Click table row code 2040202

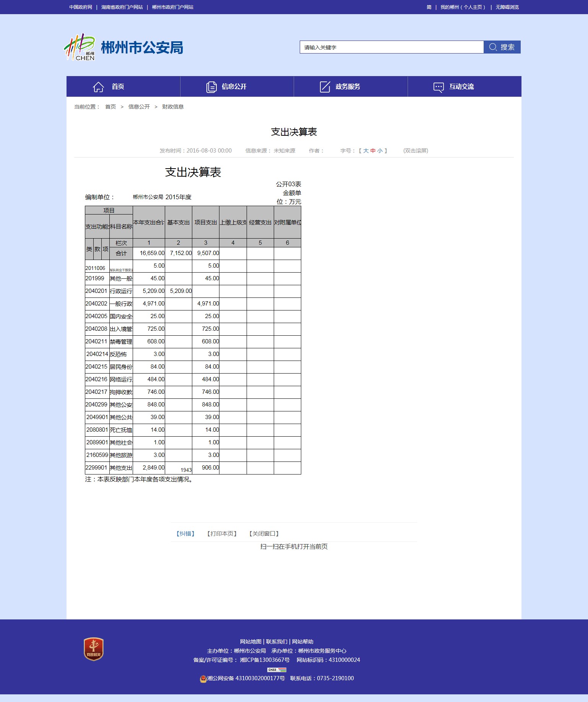96,304
